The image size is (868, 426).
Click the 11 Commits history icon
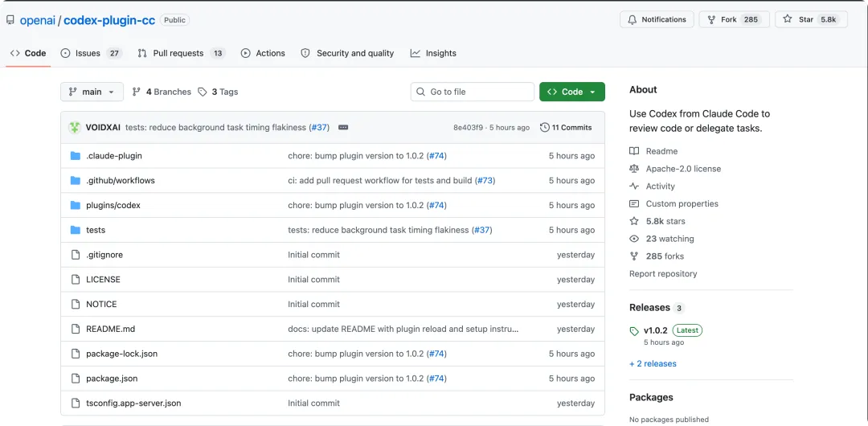[x=545, y=127]
